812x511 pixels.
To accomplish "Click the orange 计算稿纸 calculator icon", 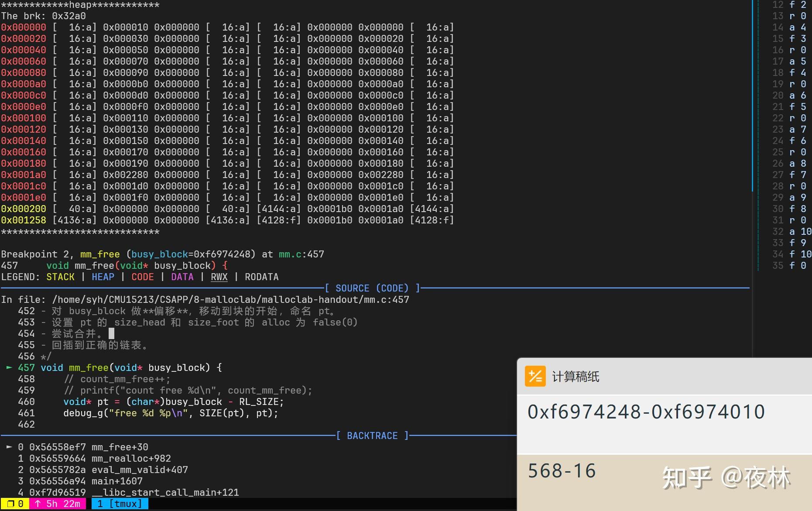I will click(x=534, y=376).
